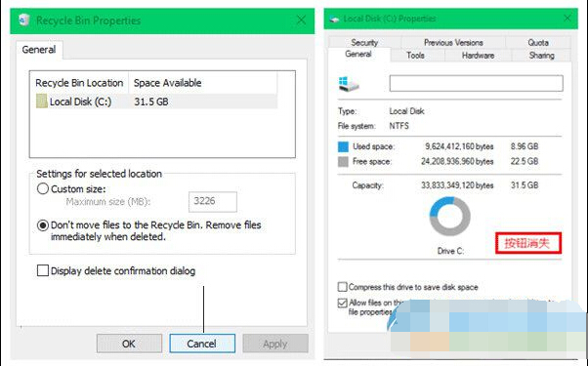
Task: Click the Maximum size (MB) field showing 3226
Action: 213,201
